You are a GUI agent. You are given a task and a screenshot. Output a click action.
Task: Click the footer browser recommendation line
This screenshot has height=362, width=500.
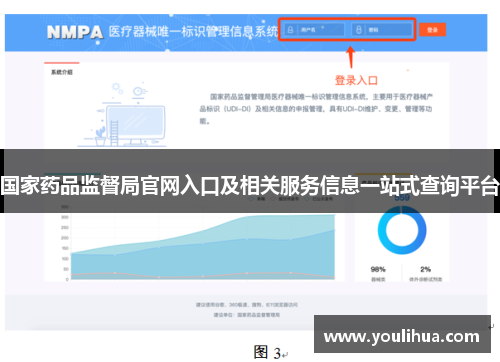point(247,305)
